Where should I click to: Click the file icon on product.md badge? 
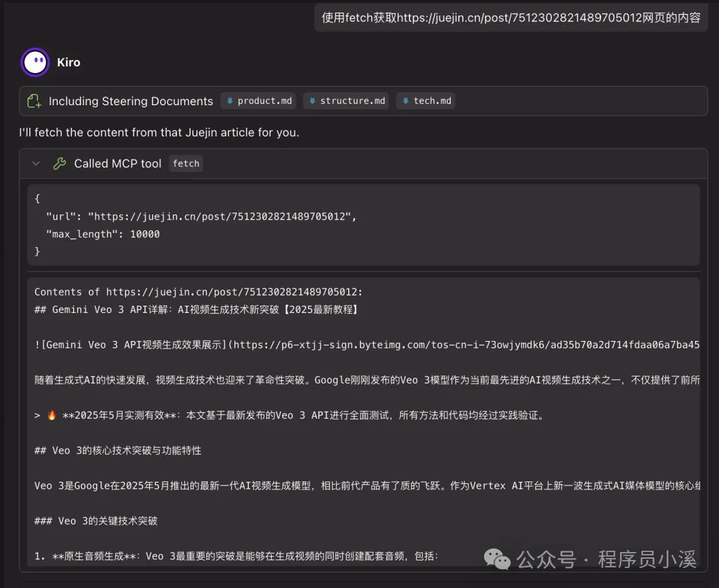(x=232, y=101)
